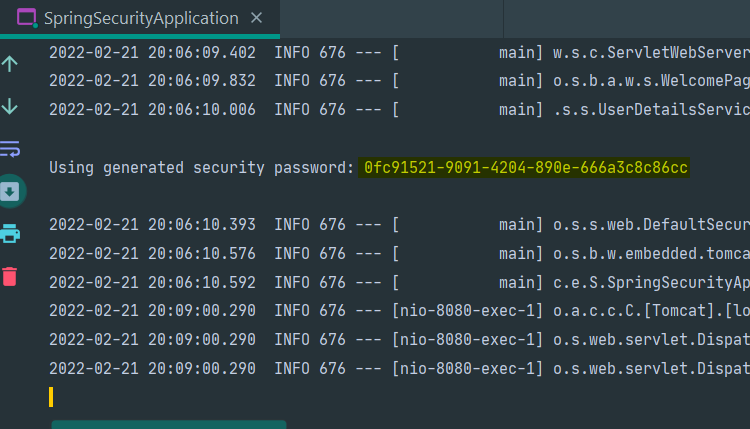Viewport: 750px width, 429px height.
Task: Toggle scroll to end of console
Action: pyautogui.click(x=11, y=191)
